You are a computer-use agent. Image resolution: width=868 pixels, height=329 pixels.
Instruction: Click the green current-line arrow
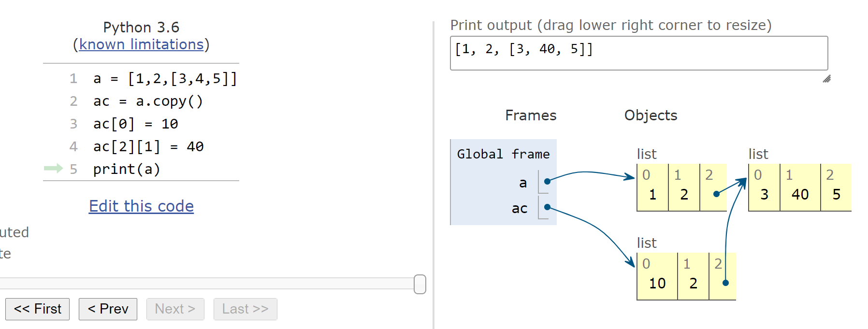click(x=53, y=168)
